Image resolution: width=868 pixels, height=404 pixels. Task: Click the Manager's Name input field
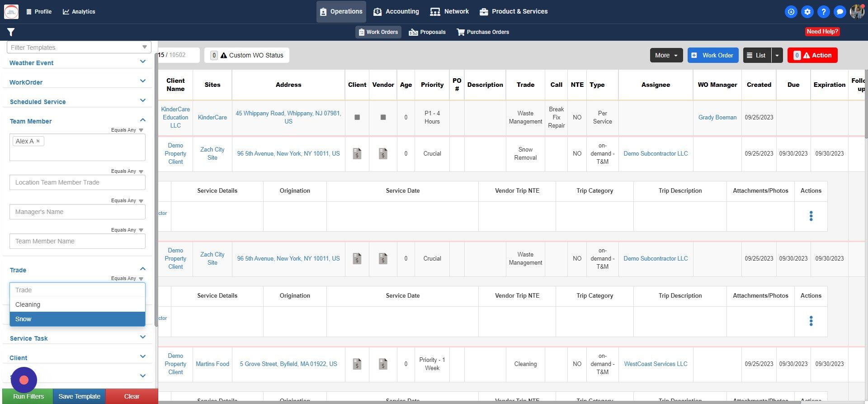[77, 212]
